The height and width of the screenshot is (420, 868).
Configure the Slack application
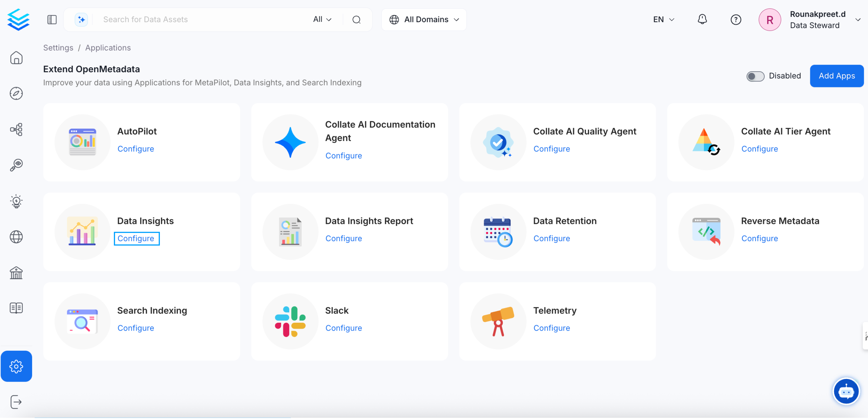point(343,328)
